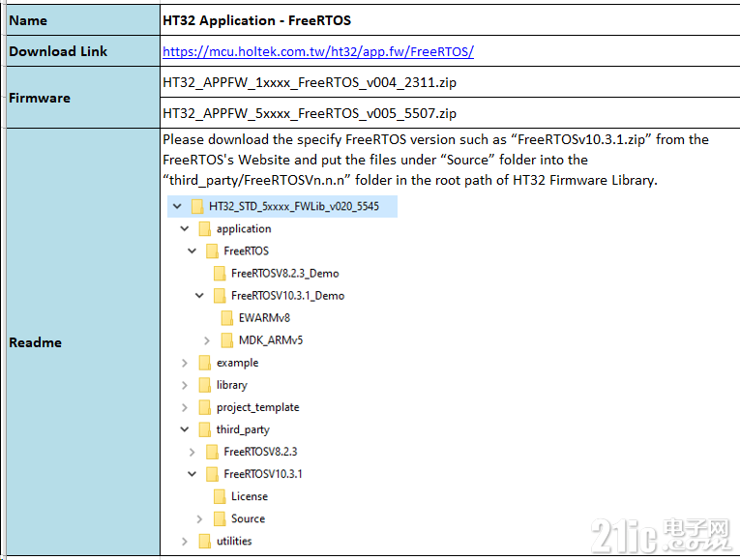Select the application folder label

click(x=244, y=229)
